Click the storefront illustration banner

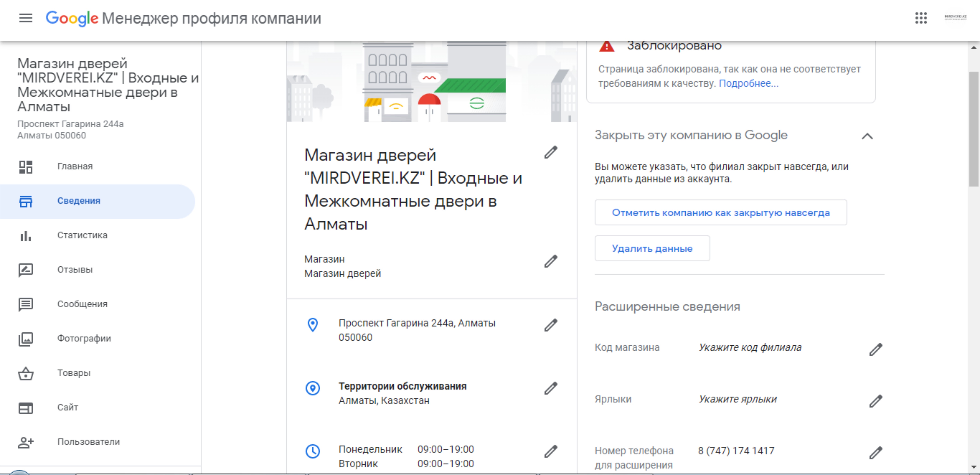click(x=432, y=81)
